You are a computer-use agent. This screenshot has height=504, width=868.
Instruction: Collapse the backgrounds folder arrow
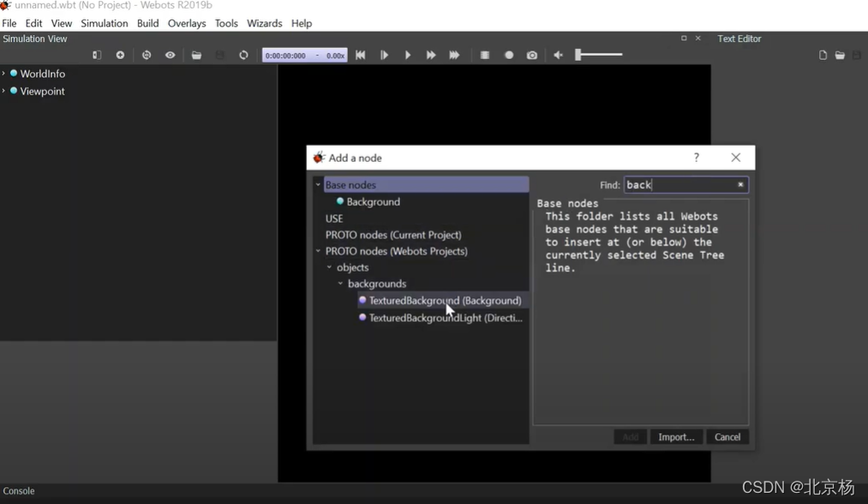(340, 284)
